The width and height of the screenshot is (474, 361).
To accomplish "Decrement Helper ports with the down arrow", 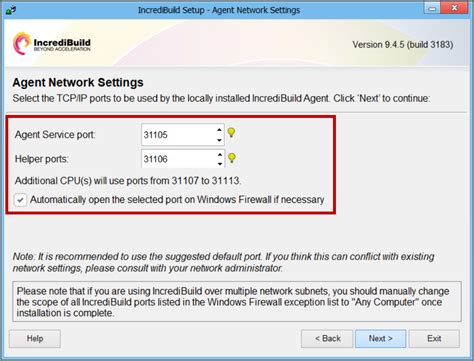I will [220, 164].
